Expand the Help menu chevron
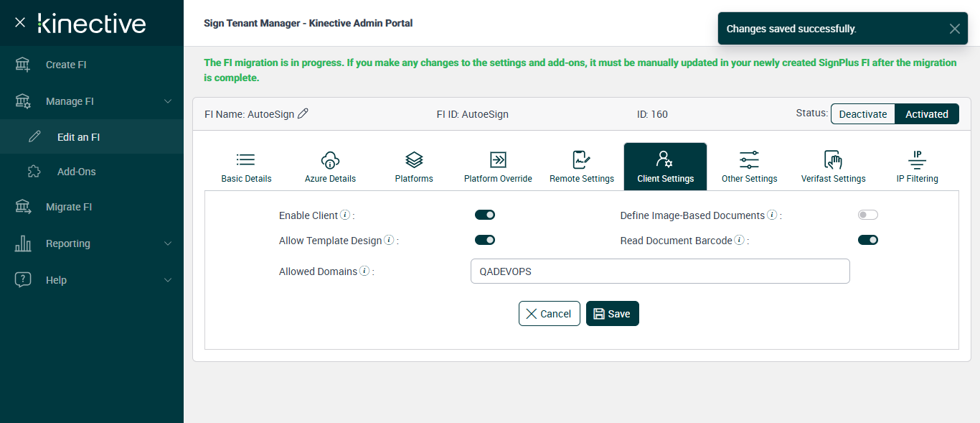 click(x=168, y=280)
